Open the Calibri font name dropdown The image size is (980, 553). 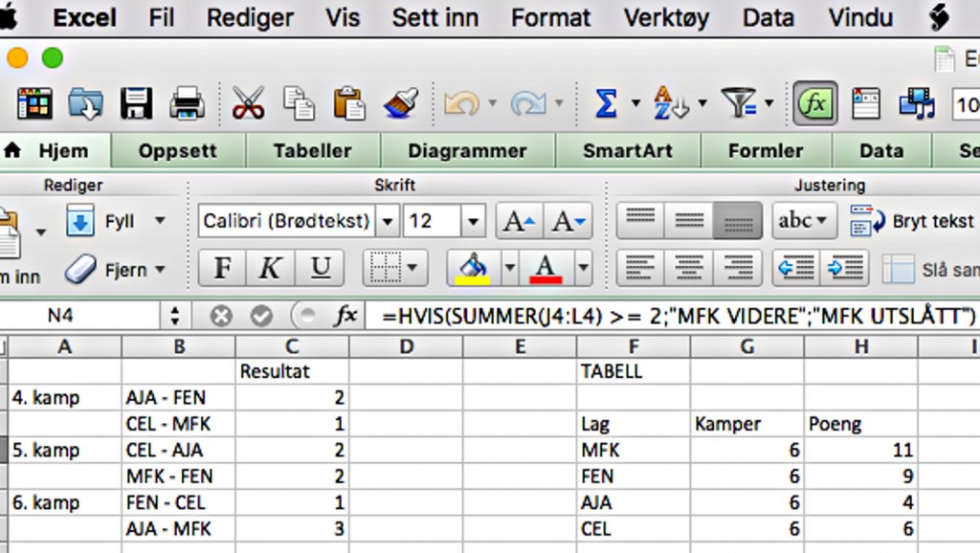[x=387, y=222]
